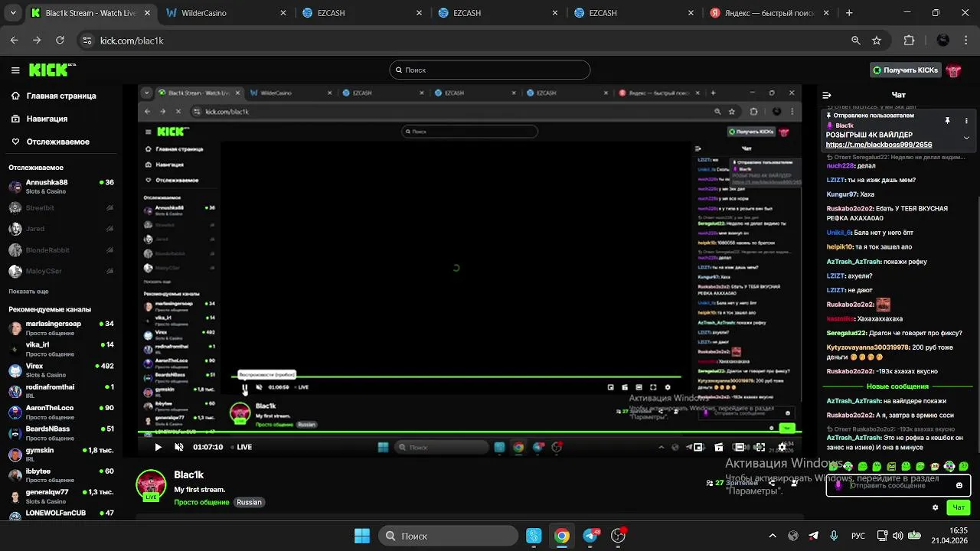Viewport: 980px width, 551px height.
Task: Open the zoom magnifier in the address bar
Action: pyautogui.click(x=856, y=41)
